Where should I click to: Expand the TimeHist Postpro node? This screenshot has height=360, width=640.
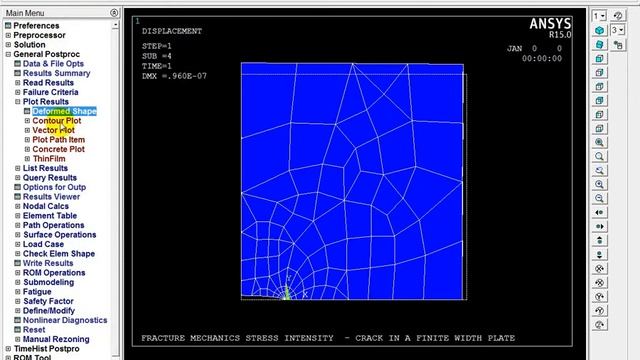[8, 349]
